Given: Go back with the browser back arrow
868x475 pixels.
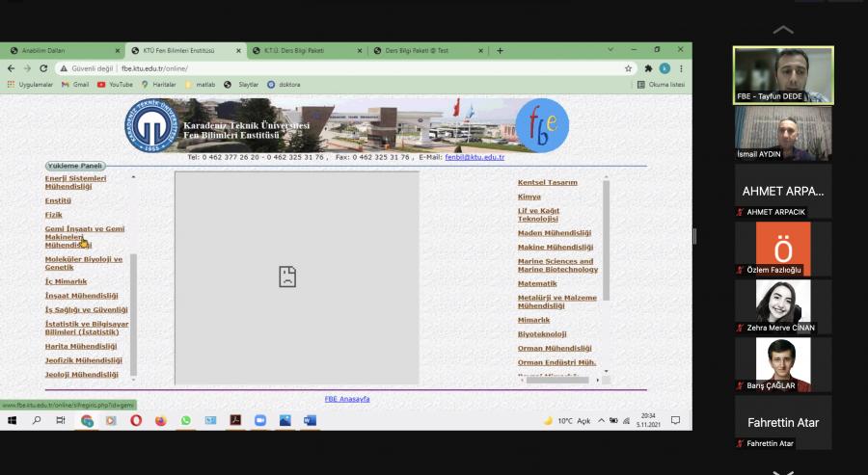Looking at the screenshot, I should 11,68.
